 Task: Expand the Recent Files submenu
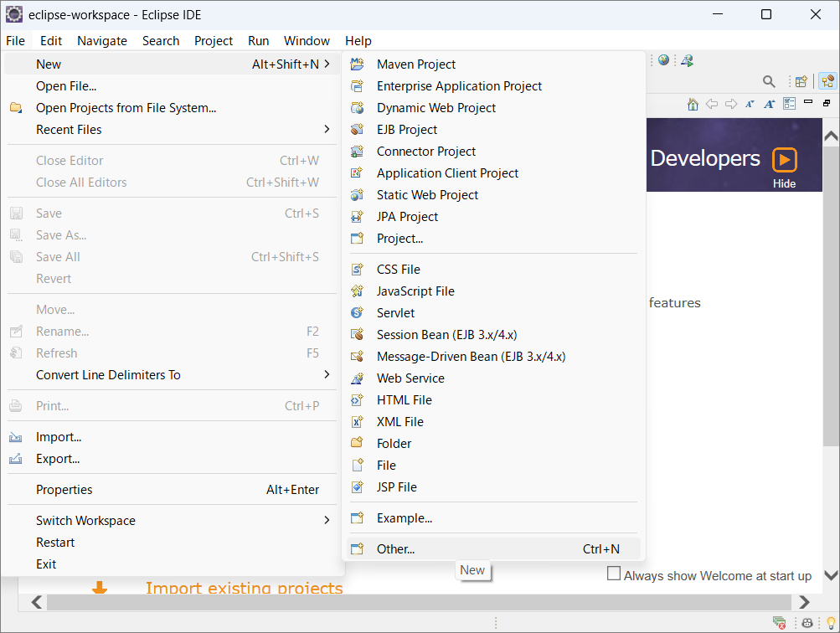pyautogui.click(x=327, y=130)
